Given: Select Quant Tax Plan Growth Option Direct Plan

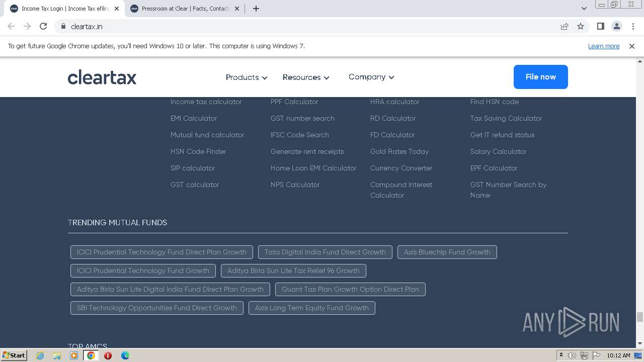Looking at the screenshot, I should pyautogui.click(x=350, y=289).
